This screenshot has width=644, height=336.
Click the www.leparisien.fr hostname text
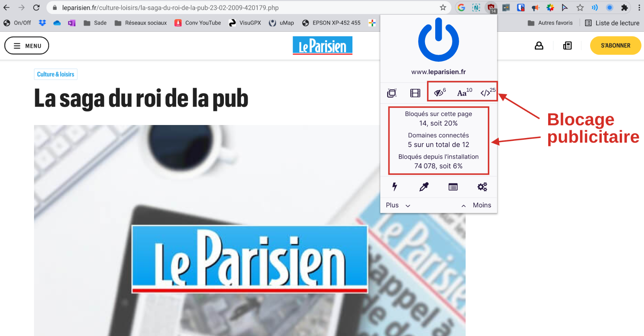[x=438, y=72]
